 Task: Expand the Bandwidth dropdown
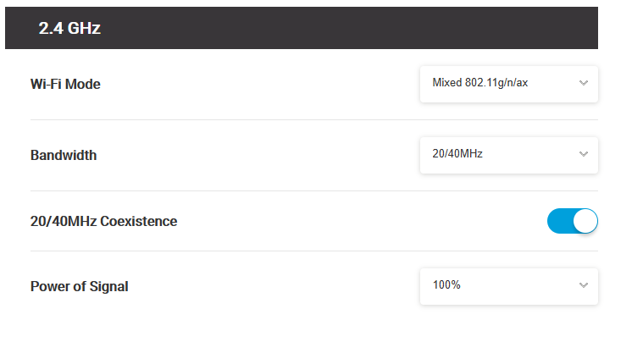coord(508,154)
